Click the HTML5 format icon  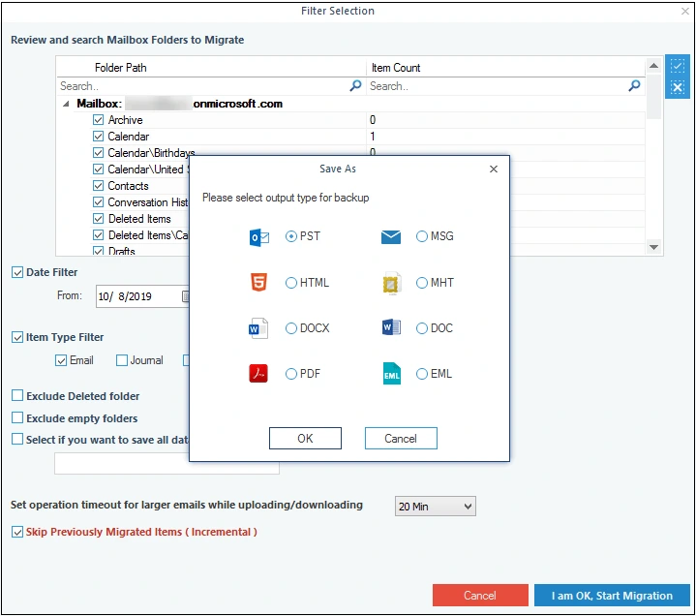coord(258,283)
